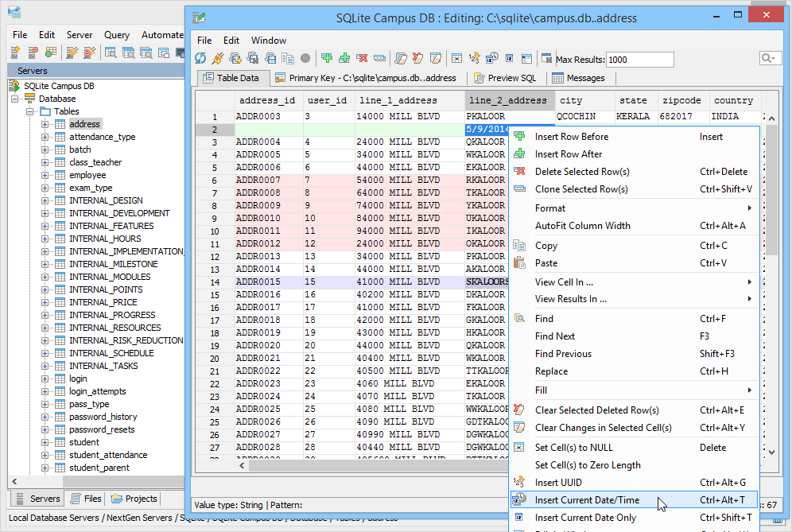Expand the address table node

45,124
